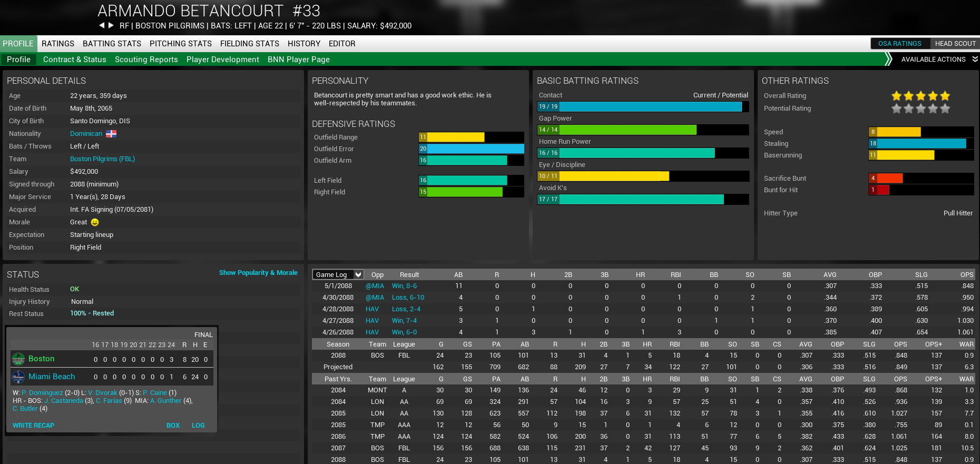Image resolution: width=980 pixels, height=464 pixels.
Task: Click the 100% - Rested status text
Action: point(92,313)
